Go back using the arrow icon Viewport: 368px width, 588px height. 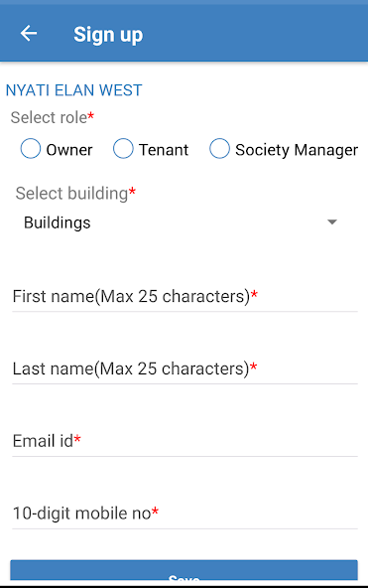[x=29, y=34]
